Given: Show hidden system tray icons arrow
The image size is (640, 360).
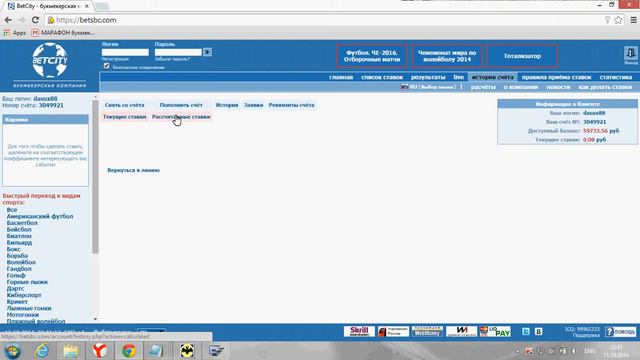Looking at the screenshot, I should click(x=517, y=351).
